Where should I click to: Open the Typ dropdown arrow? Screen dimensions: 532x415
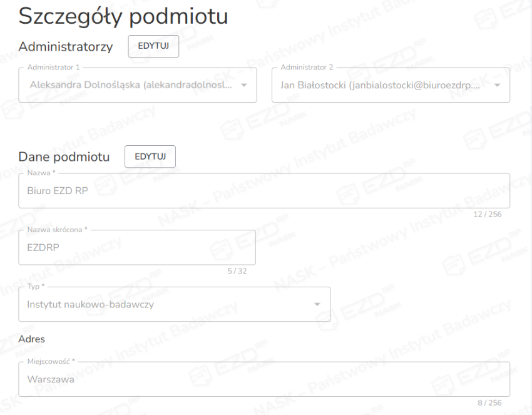coord(317,305)
